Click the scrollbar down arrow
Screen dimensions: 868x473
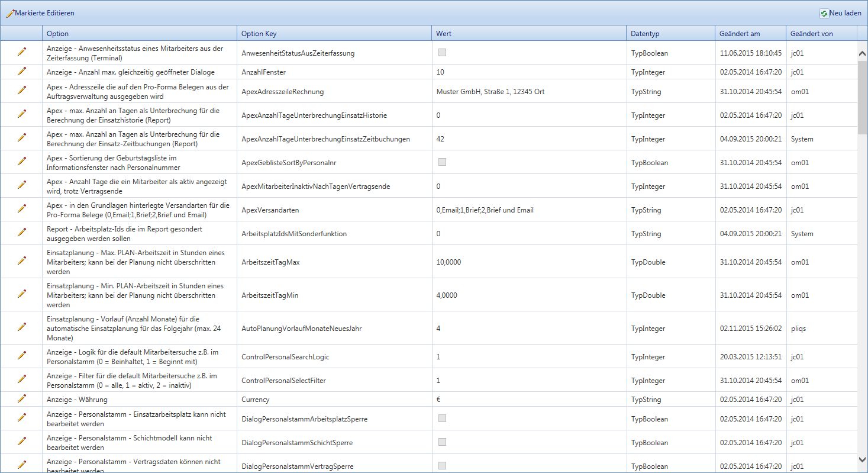click(862, 459)
